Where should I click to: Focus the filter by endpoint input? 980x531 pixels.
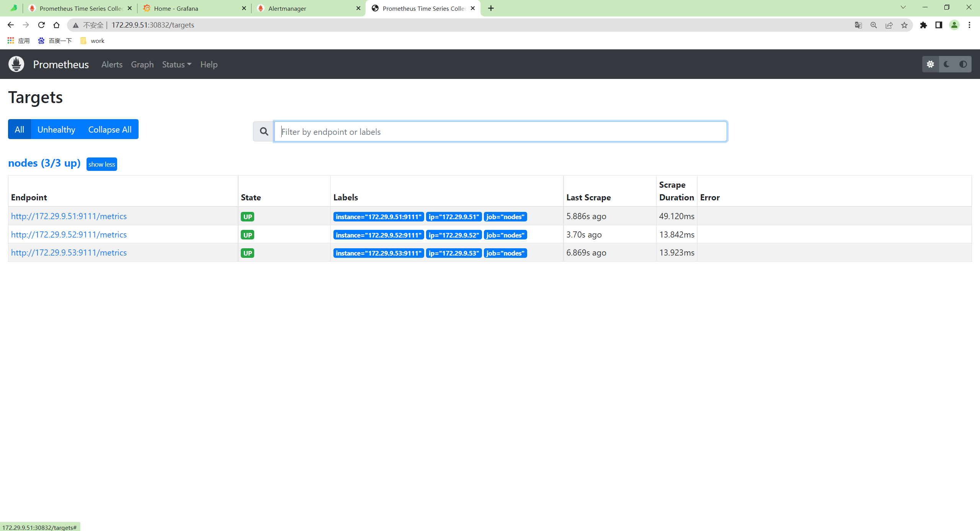tap(500, 131)
